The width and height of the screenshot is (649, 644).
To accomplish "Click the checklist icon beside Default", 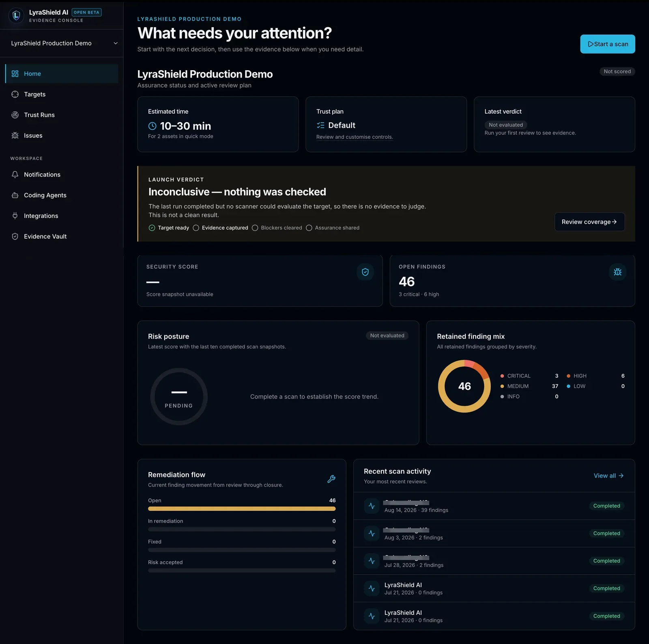I will tap(320, 125).
